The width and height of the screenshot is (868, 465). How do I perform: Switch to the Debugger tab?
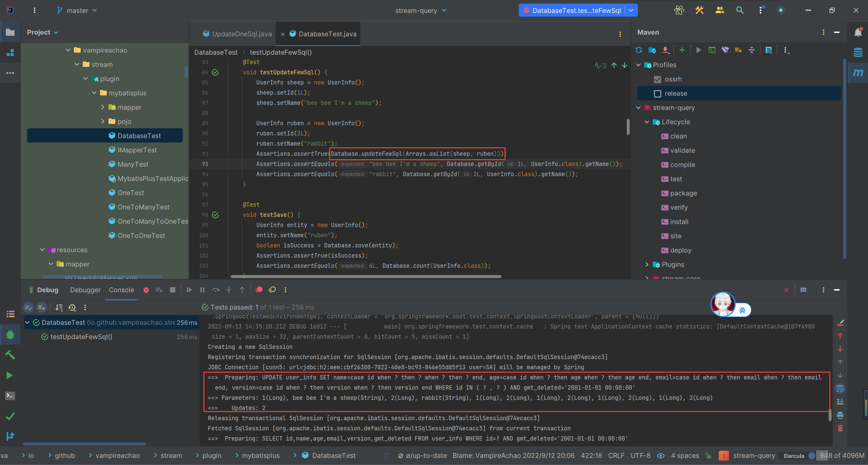85,290
